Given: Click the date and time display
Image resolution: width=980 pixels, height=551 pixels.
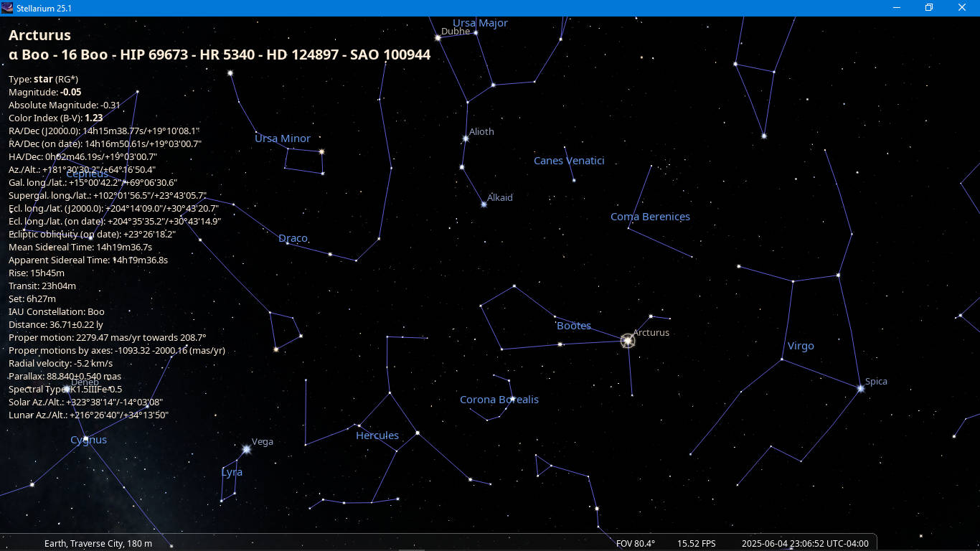Looking at the screenshot, I should [x=805, y=544].
